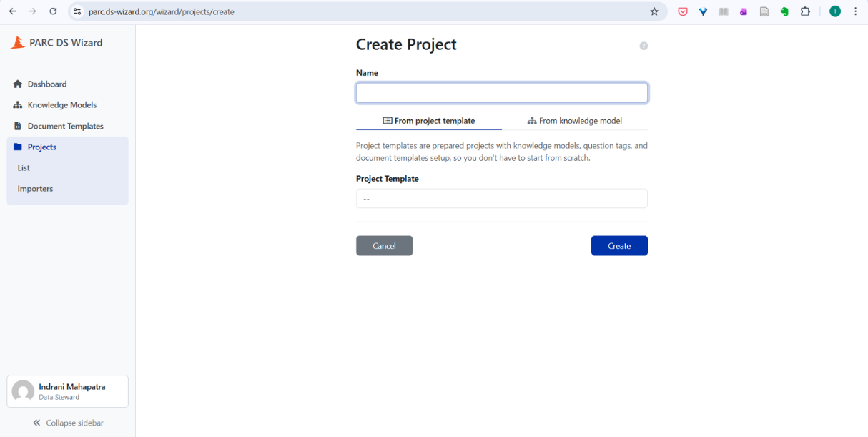Reload the page
The image size is (868, 437).
(x=53, y=11)
